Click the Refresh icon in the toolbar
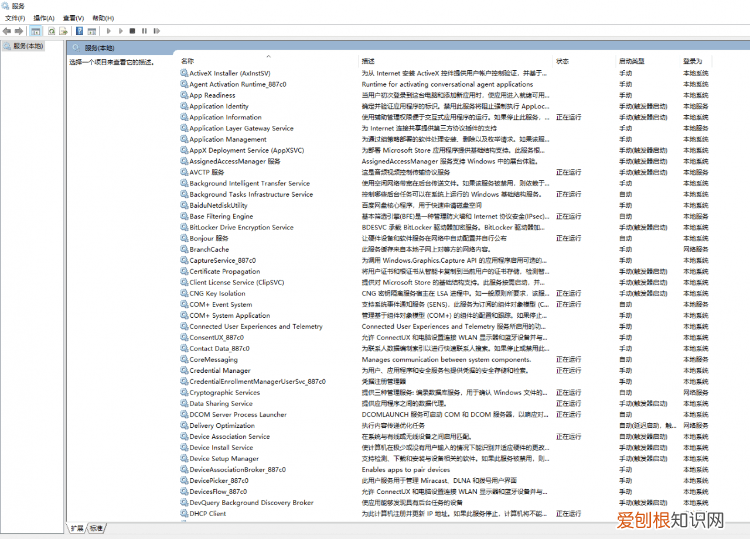Screen dimensions: 750x539 click(51, 31)
